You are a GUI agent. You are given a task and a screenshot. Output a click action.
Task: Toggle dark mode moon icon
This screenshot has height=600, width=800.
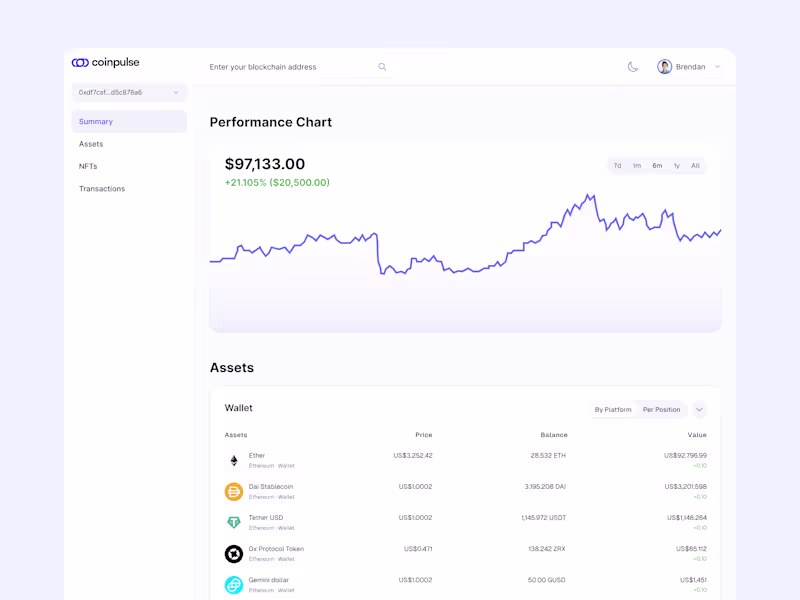click(x=633, y=67)
